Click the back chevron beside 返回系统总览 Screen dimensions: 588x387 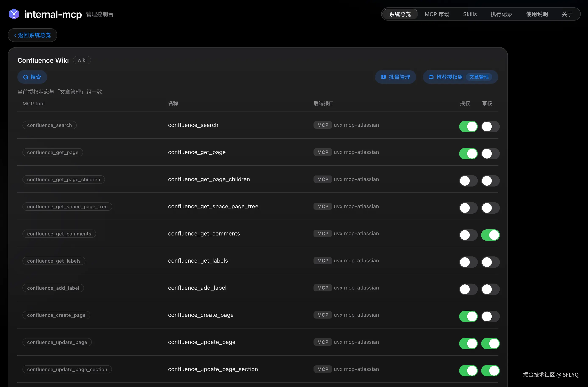(x=15, y=35)
